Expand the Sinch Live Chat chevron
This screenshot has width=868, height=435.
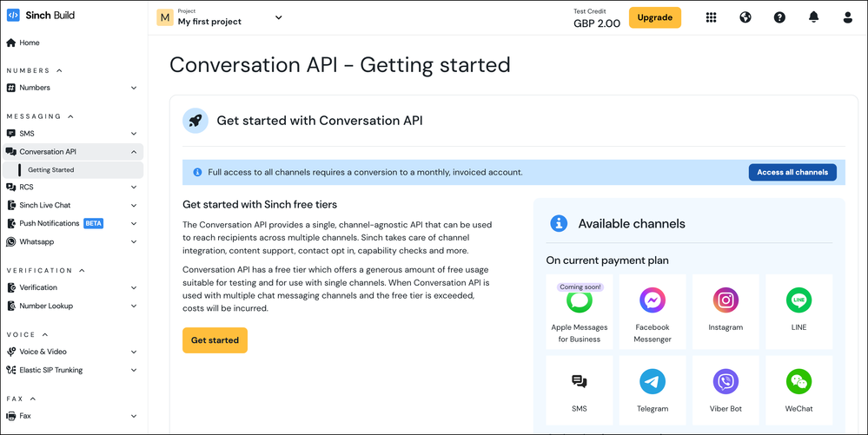pos(134,205)
